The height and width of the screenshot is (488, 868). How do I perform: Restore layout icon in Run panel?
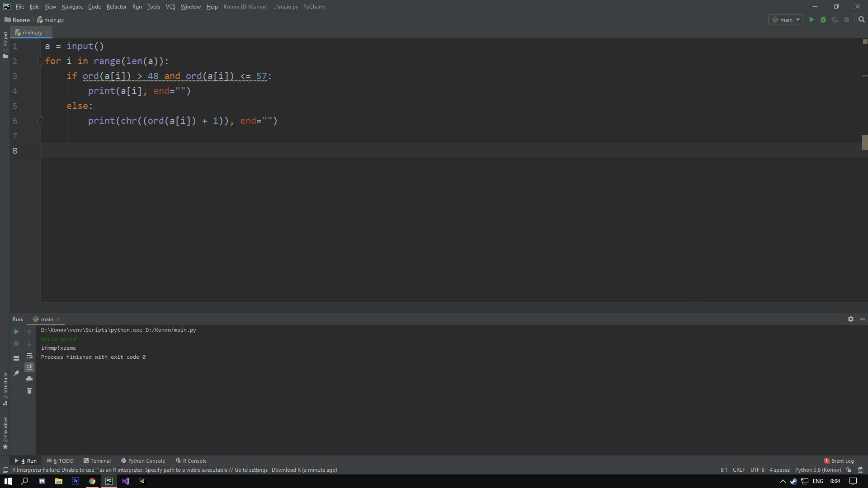point(16,358)
